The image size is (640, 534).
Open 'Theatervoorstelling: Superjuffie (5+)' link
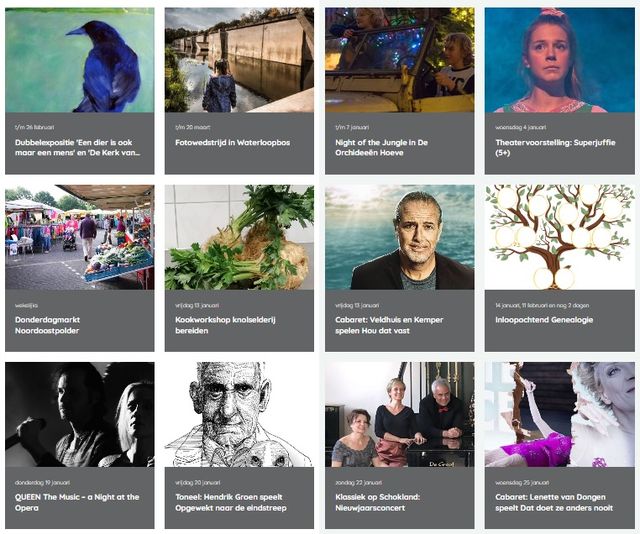point(555,147)
